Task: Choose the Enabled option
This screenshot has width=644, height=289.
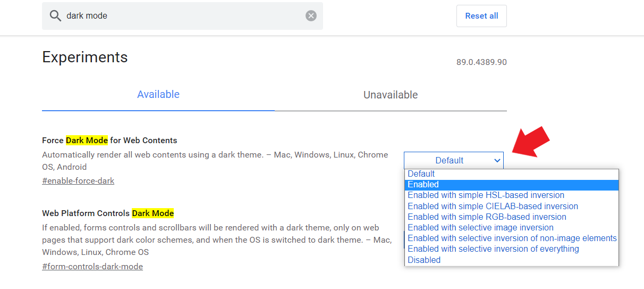Action: coord(423,185)
